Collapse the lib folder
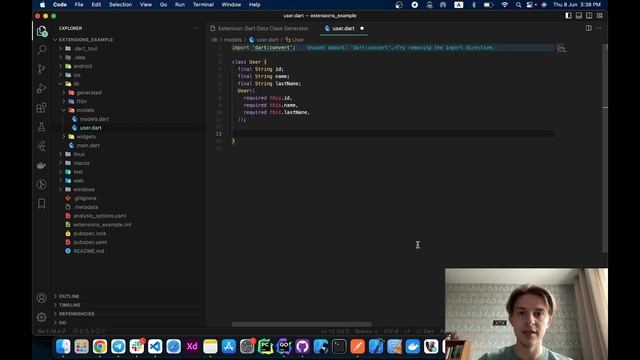640x360 pixels. pos(76,84)
